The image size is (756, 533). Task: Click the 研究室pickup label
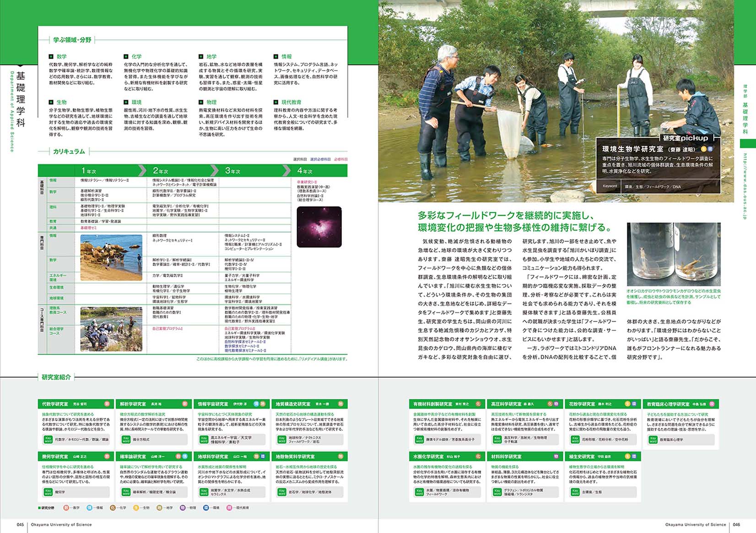[686, 138]
